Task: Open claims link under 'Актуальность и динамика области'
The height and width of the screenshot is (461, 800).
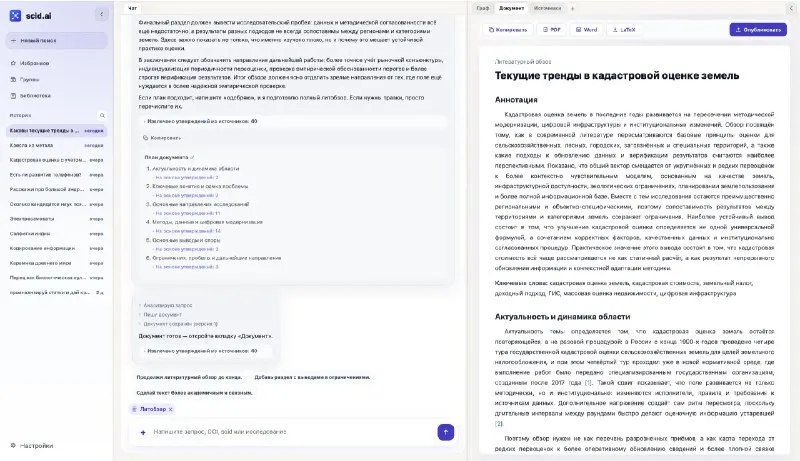Action: [x=187, y=177]
